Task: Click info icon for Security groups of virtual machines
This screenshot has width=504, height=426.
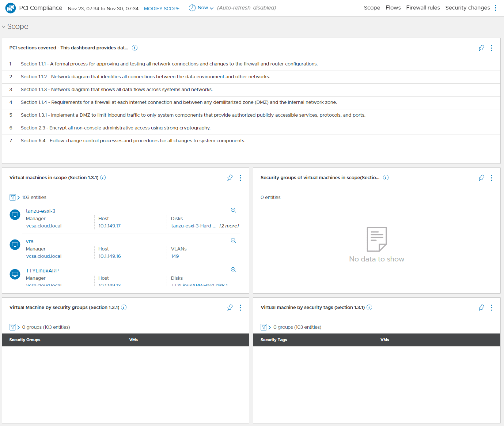Action: point(386,178)
